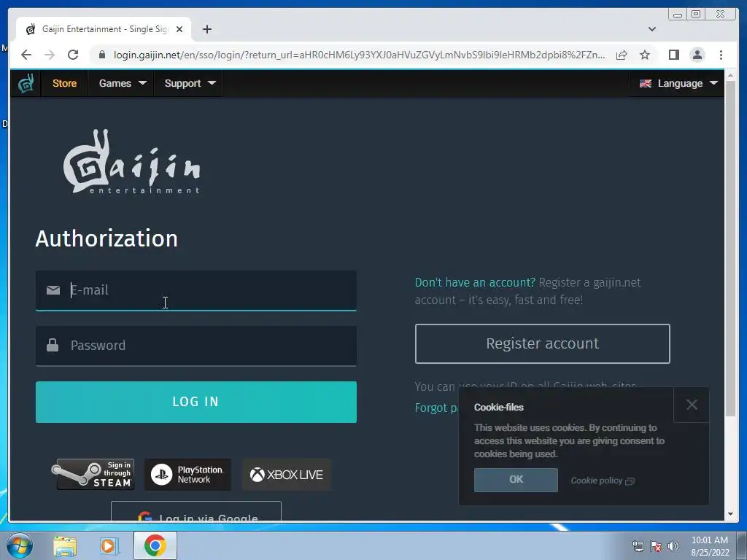
Task: Share this page icon in address bar
Action: point(622,55)
